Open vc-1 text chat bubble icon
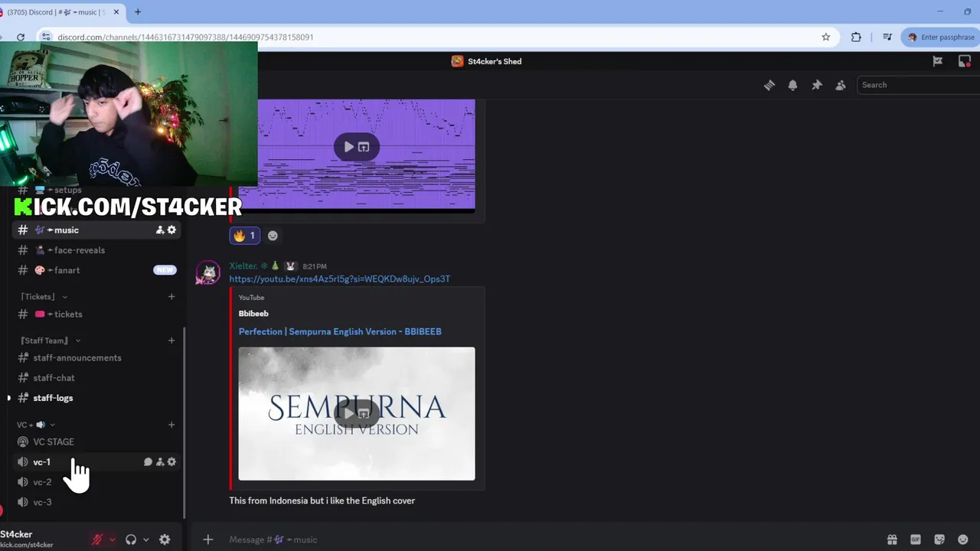Image resolution: width=980 pixels, height=551 pixels. (149, 462)
